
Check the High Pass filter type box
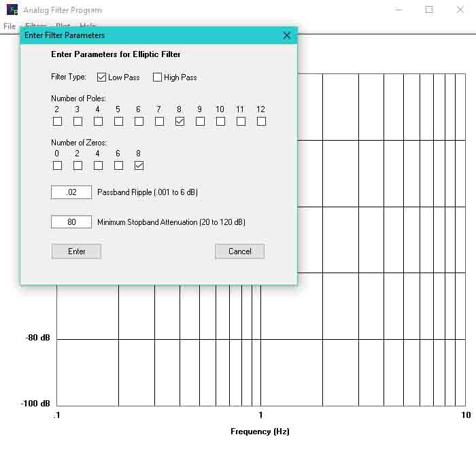[157, 77]
